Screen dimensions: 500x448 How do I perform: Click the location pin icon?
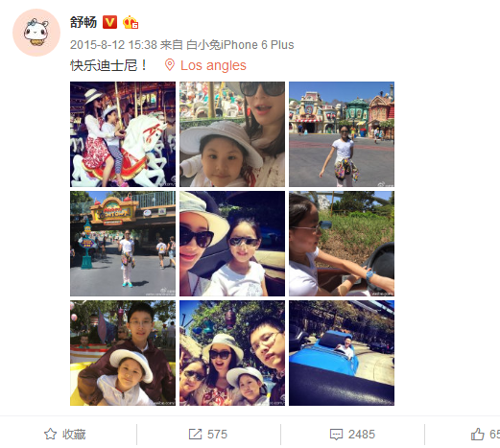click(170, 65)
